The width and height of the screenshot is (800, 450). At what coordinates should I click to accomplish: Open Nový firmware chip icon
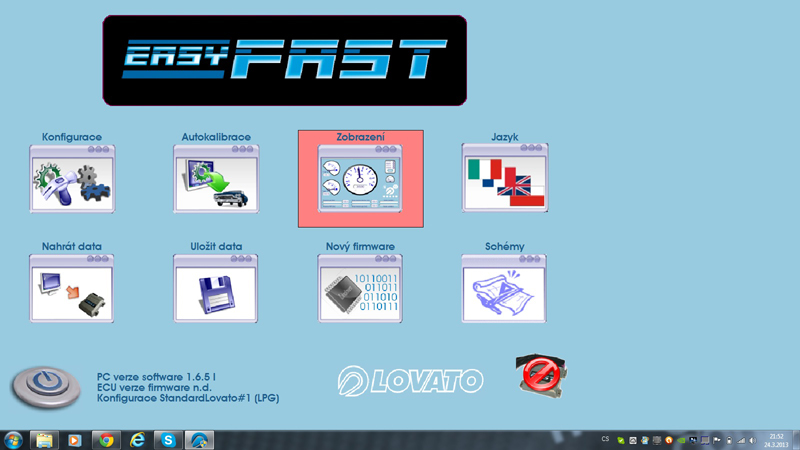pos(360,289)
